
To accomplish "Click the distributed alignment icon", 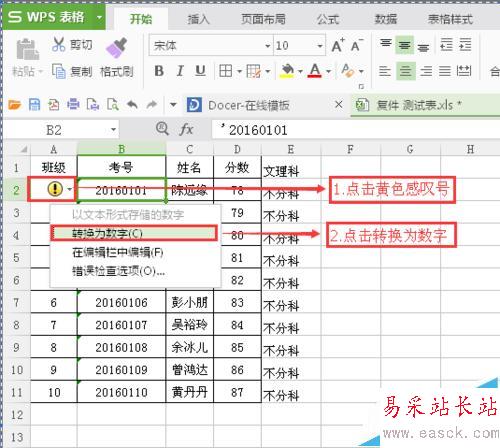I will point(464,71).
